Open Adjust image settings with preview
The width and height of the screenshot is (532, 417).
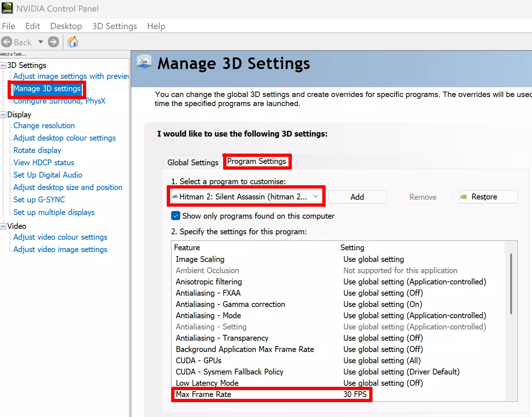click(71, 76)
